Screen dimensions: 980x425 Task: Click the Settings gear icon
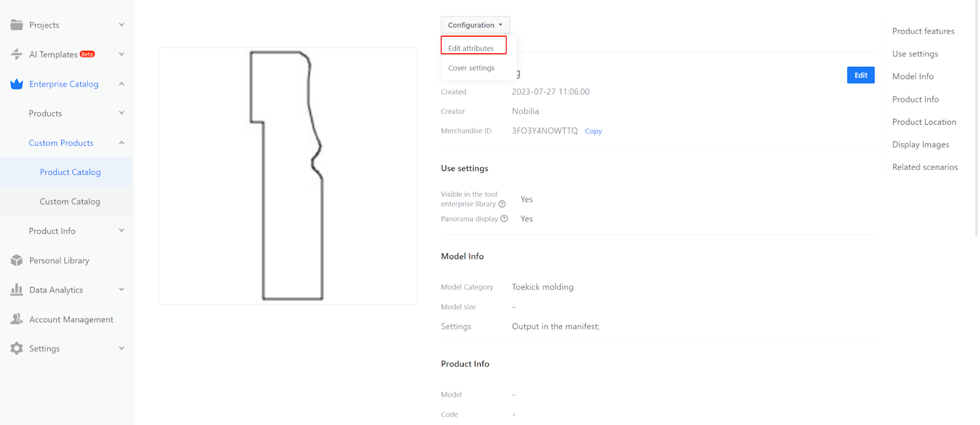[x=17, y=348]
